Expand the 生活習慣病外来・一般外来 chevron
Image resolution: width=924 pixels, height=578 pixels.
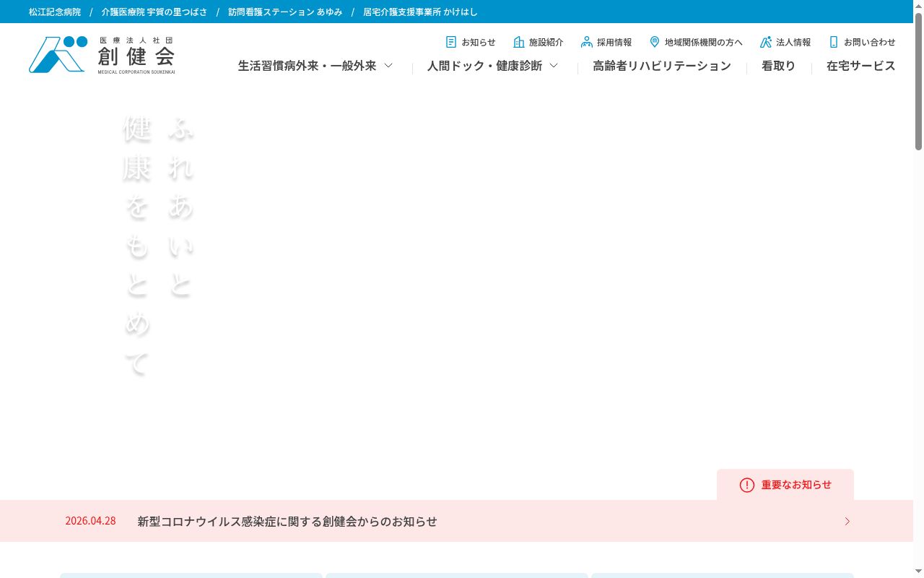[388, 66]
